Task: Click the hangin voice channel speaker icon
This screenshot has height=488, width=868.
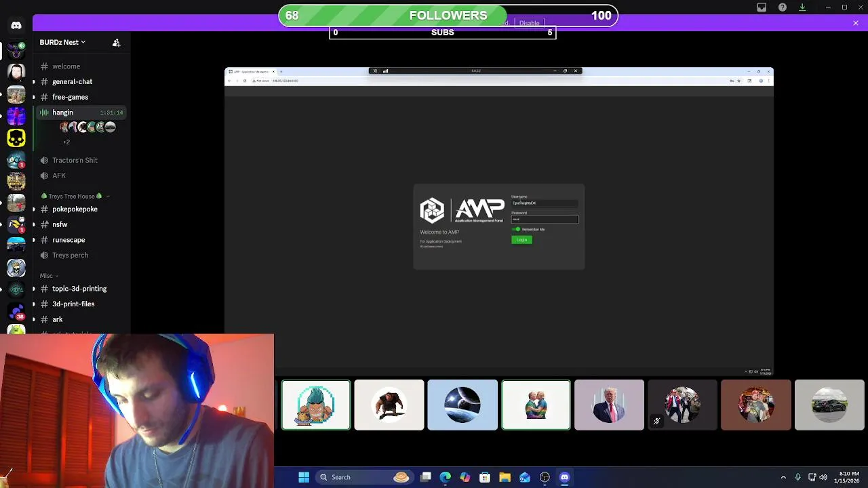Action: tap(44, 113)
